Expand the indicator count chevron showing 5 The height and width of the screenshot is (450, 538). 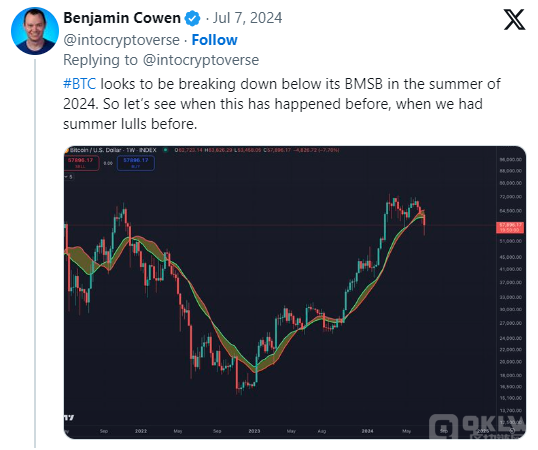69,177
